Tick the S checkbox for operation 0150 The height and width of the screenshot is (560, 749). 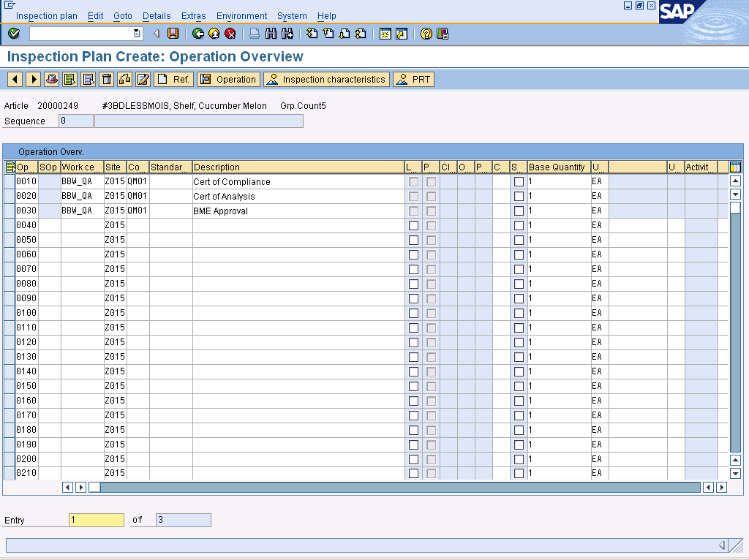pyautogui.click(x=519, y=386)
